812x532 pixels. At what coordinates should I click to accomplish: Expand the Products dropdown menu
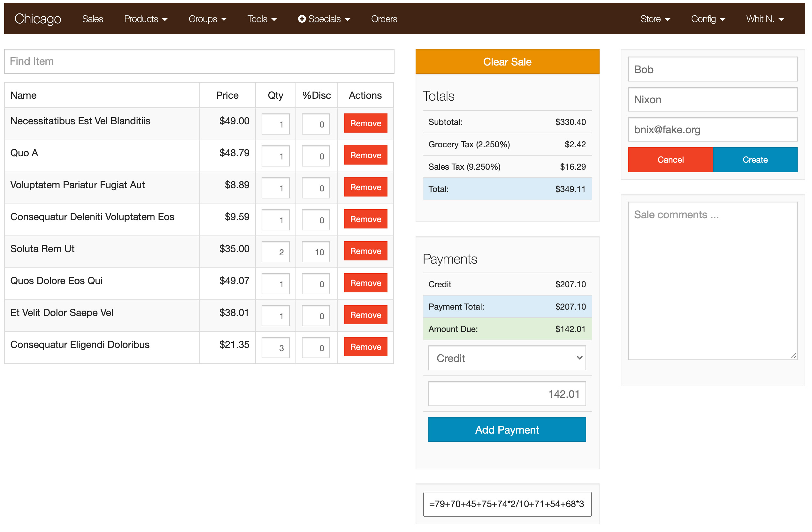pyautogui.click(x=146, y=19)
